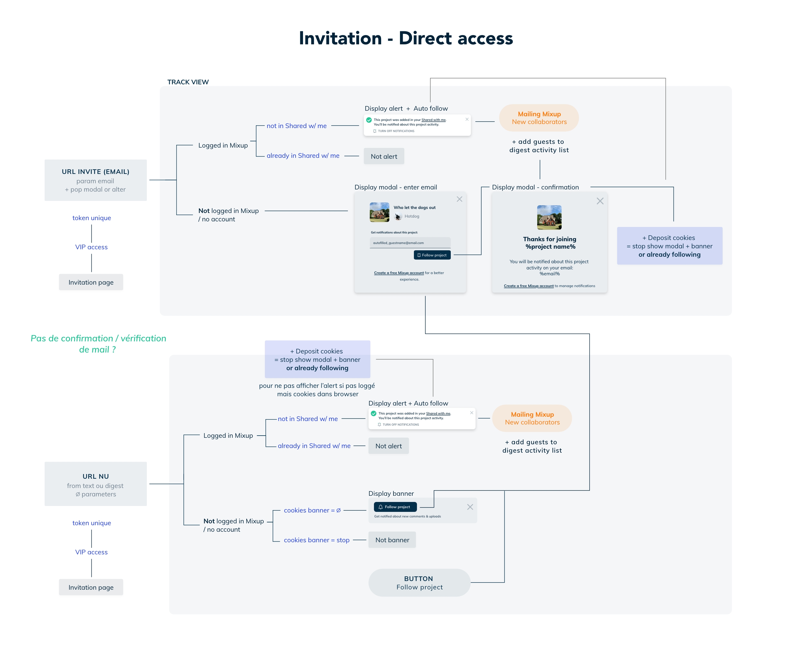
Task: Open Create a free Mixup account link in email modal
Action: pyautogui.click(x=399, y=273)
